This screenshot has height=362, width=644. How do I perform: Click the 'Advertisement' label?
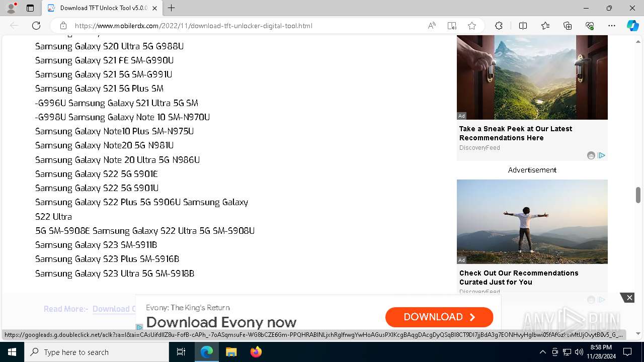coord(532,170)
